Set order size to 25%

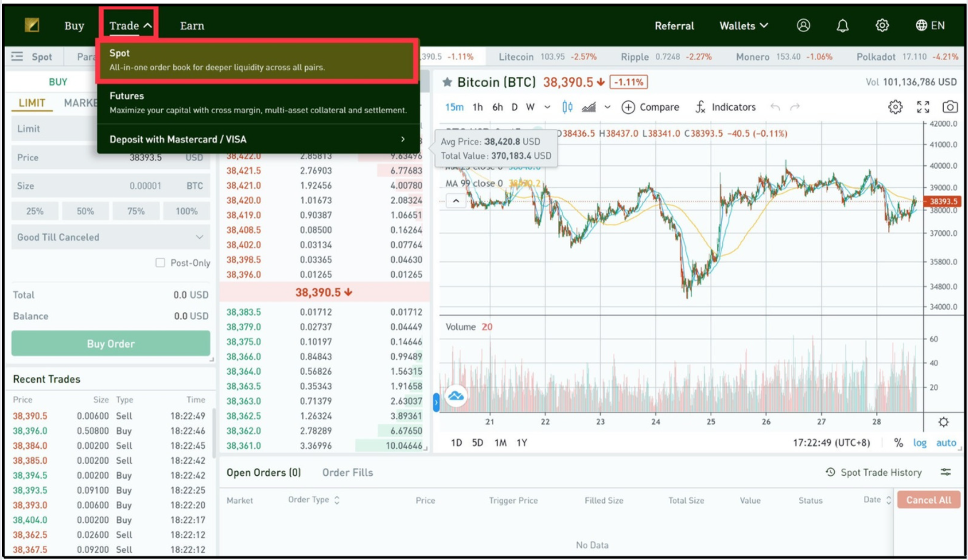(35, 211)
